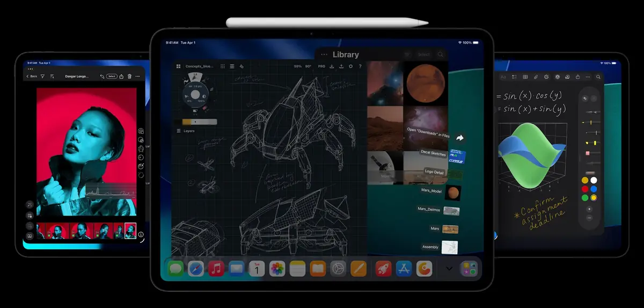Click the trash icon in photo editor
This screenshot has width=644, height=308.
(129, 76)
